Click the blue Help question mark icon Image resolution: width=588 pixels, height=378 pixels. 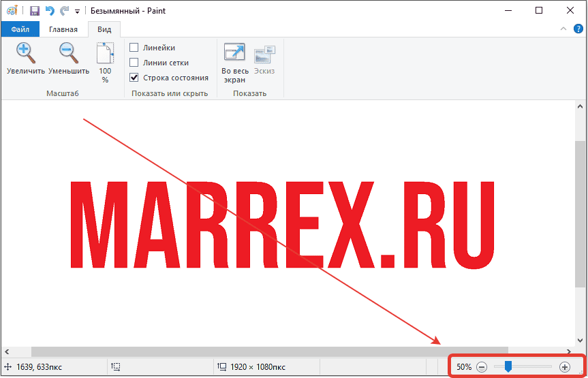[578, 29]
